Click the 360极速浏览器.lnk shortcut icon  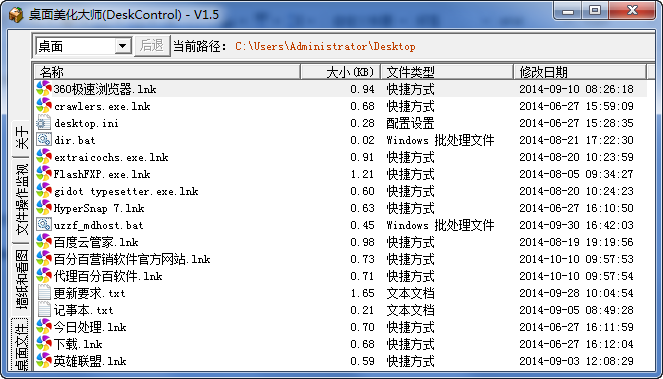click(x=44, y=89)
